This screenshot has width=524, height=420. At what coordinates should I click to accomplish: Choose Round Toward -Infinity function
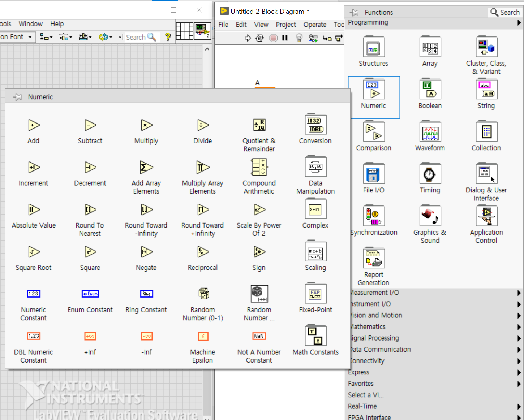coord(146,210)
